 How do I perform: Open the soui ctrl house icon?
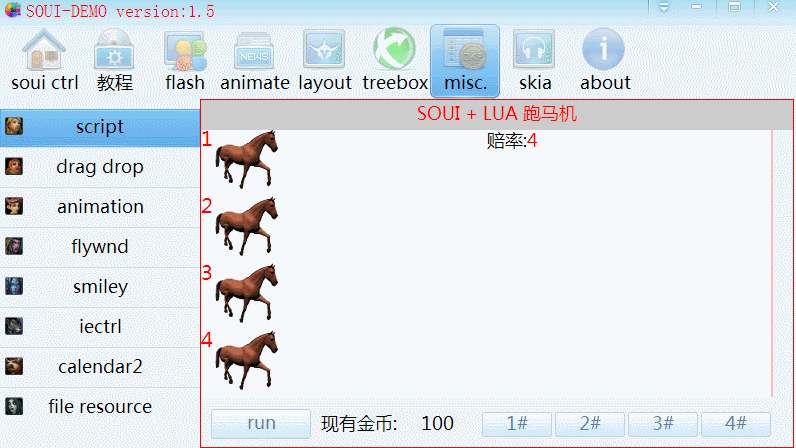tap(44, 49)
